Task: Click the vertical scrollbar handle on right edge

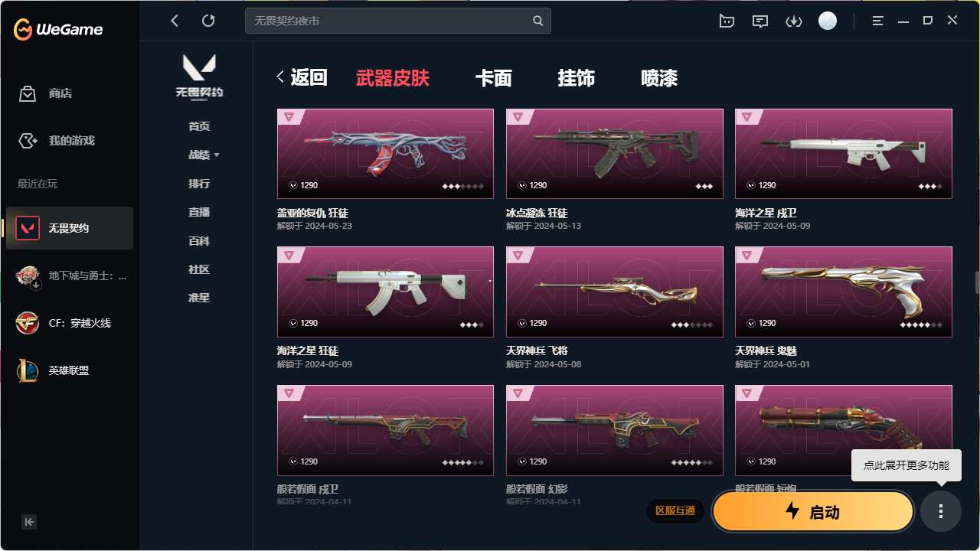Action: point(977,282)
